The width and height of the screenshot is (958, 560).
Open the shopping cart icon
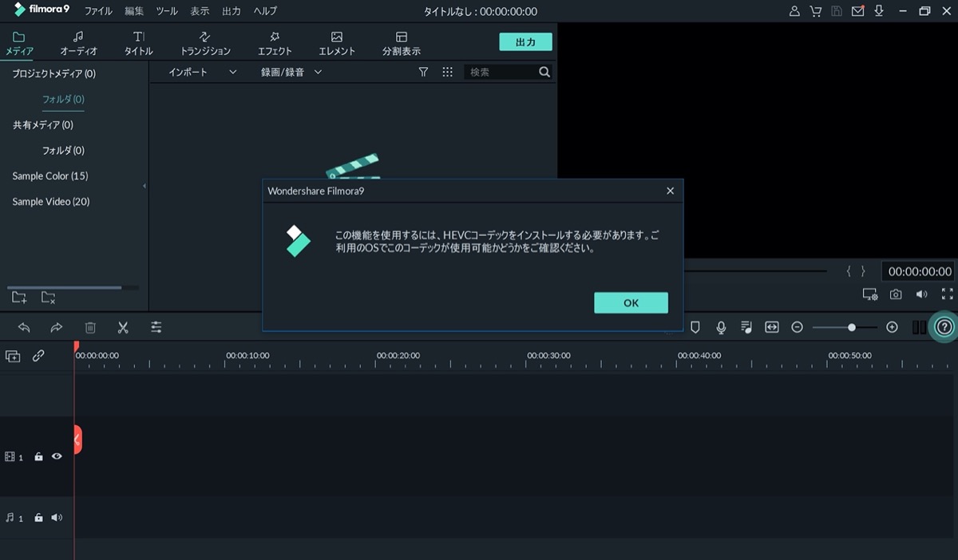click(x=815, y=11)
